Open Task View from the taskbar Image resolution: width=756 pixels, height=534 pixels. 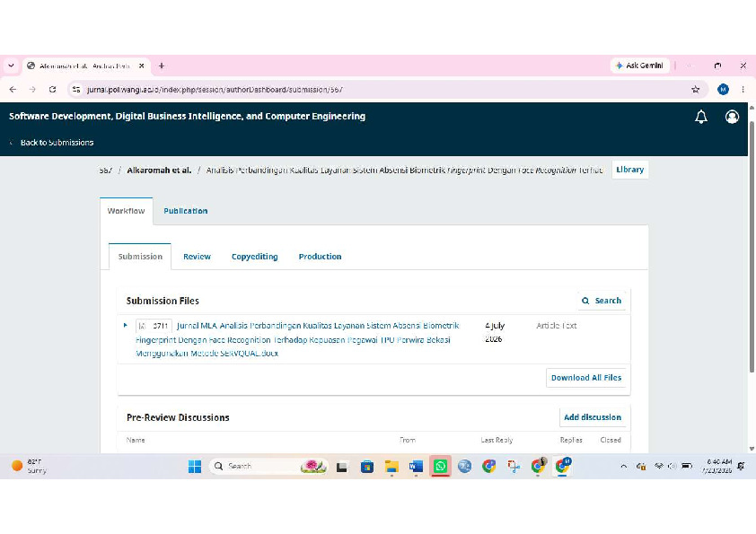click(342, 466)
